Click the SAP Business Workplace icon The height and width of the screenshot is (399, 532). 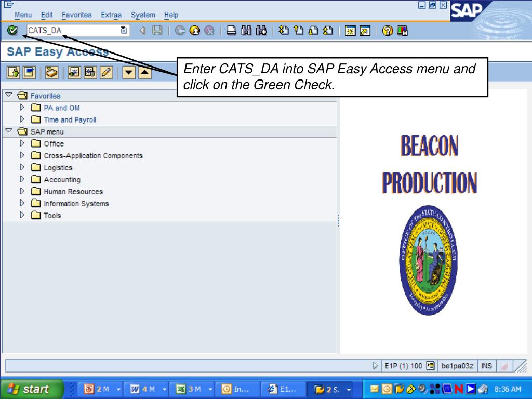[51, 72]
